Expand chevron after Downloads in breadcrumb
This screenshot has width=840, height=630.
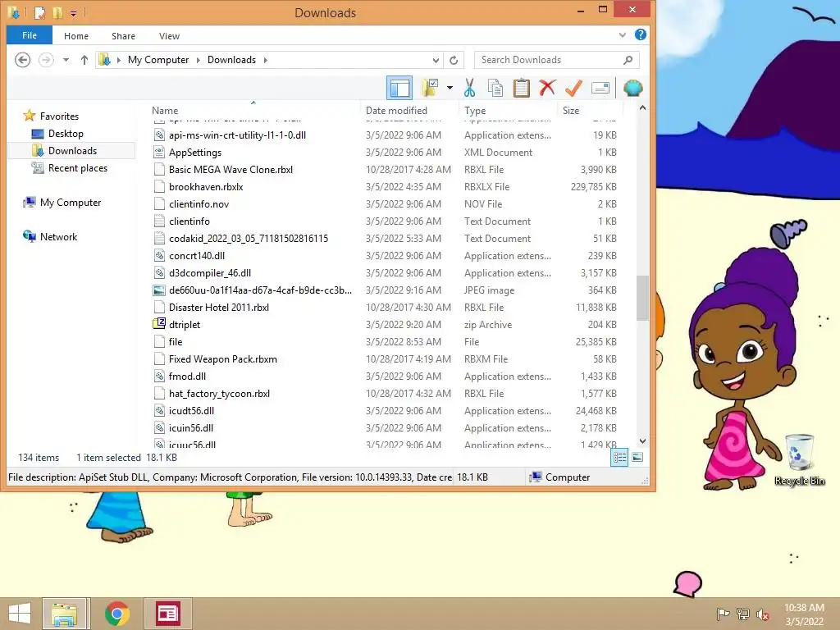coord(265,60)
